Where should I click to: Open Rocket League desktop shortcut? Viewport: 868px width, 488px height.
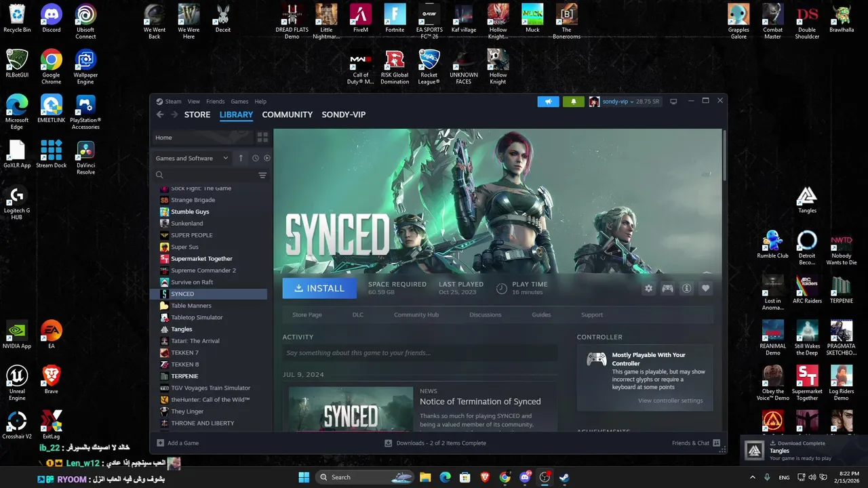[429, 67]
